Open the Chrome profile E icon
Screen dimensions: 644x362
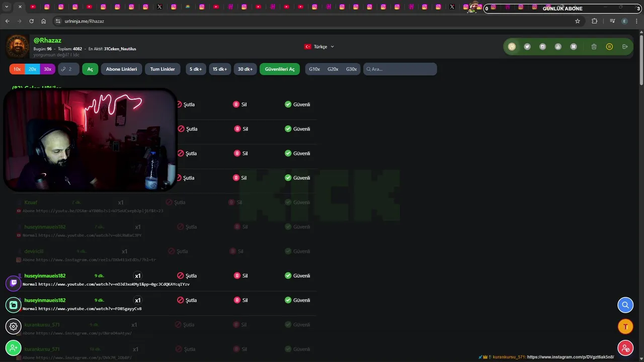[x=624, y=21]
